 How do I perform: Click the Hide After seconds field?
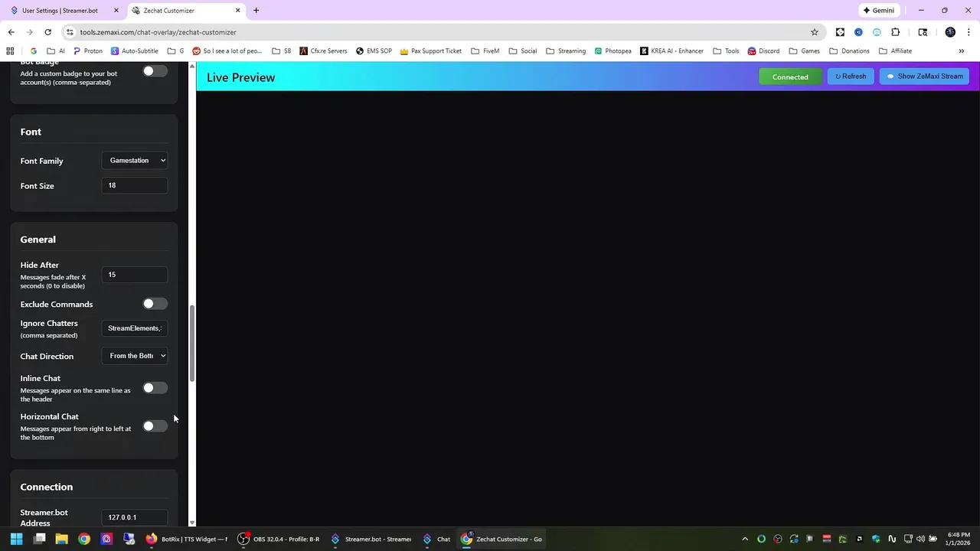(135, 275)
